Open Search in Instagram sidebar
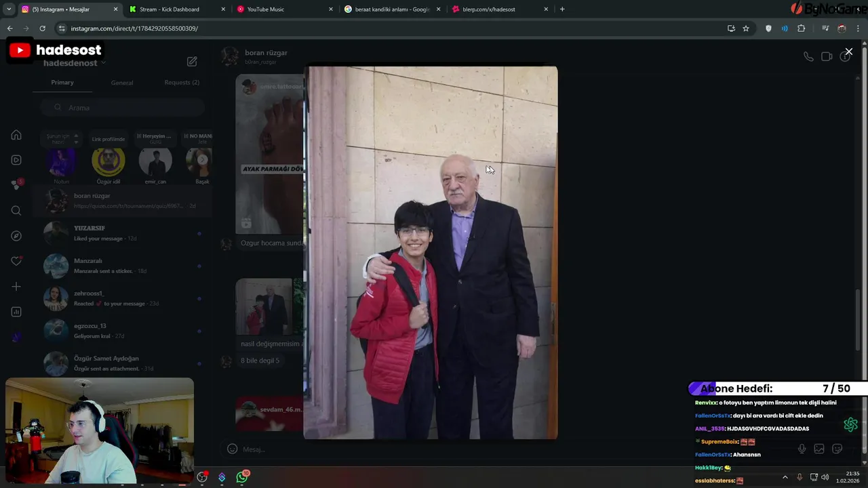The image size is (868, 488). pyautogui.click(x=16, y=211)
